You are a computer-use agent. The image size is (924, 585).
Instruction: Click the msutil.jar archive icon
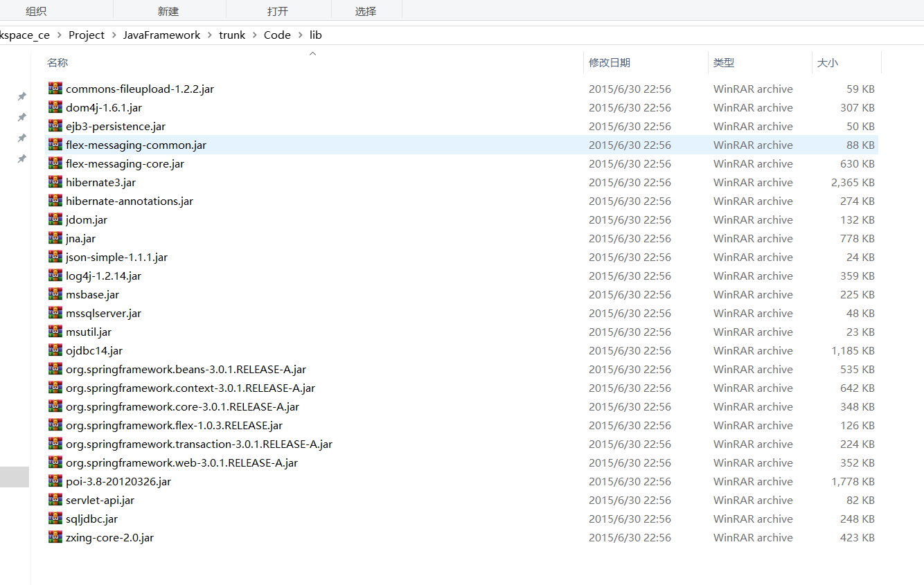[x=55, y=332]
